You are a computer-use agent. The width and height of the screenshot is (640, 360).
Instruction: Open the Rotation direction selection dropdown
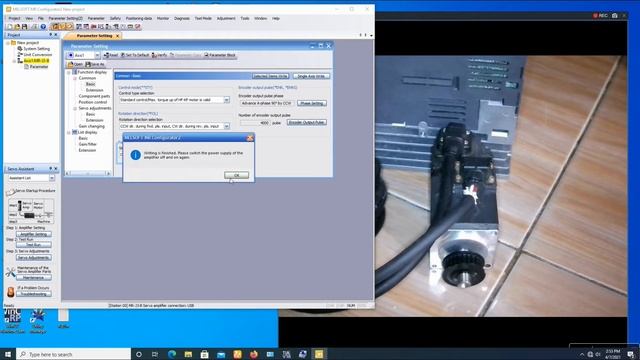click(x=227, y=127)
